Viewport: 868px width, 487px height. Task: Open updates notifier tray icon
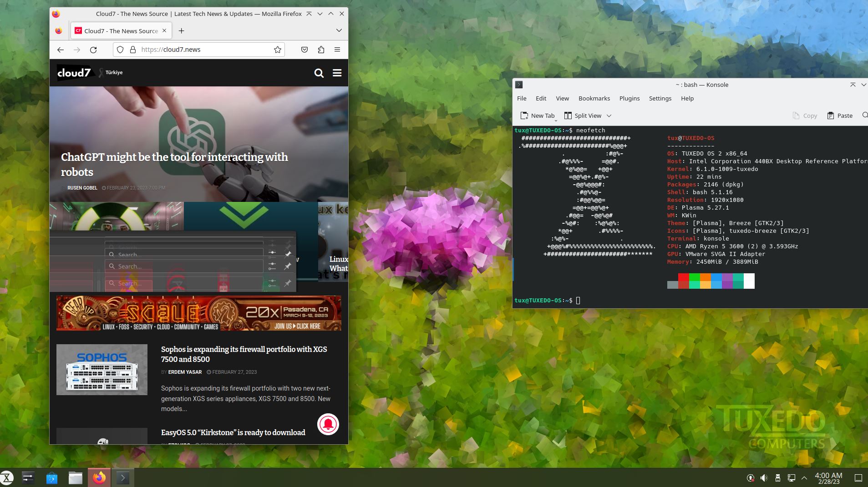(x=751, y=478)
